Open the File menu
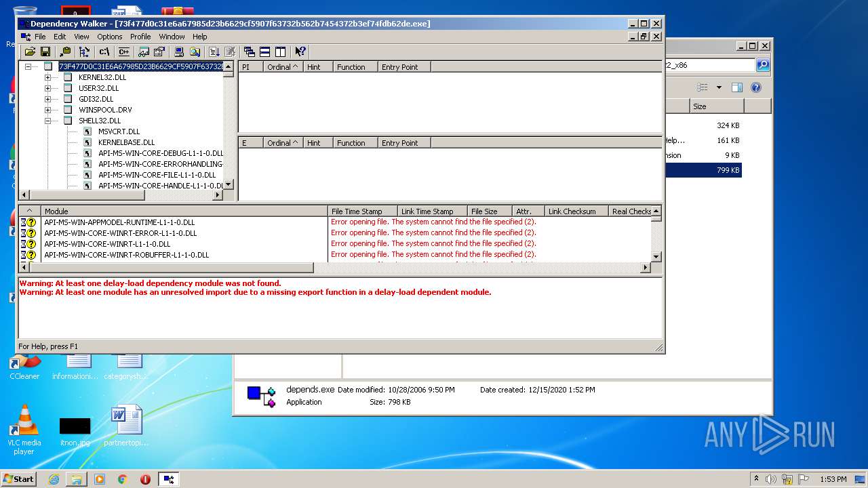The width and height of the screenshot is (868, 488). point(40,37)
